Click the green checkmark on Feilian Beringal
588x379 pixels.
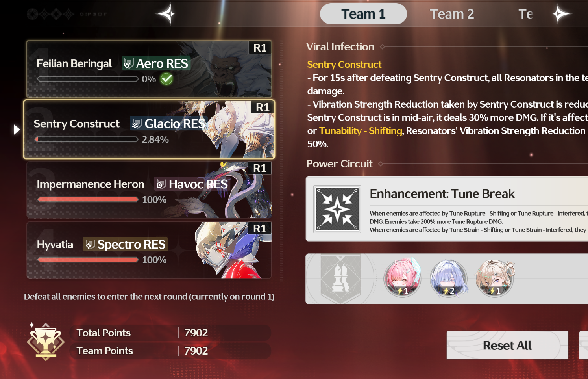point(166,79)
